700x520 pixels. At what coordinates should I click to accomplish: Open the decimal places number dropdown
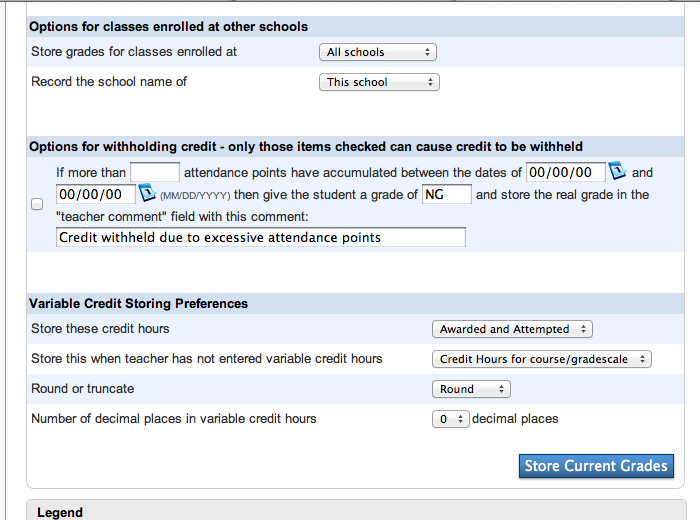pos(450,419)
